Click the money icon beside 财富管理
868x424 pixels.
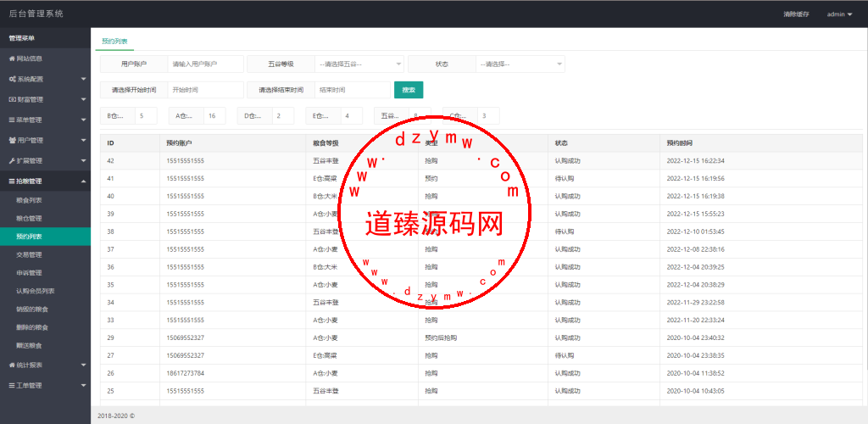[x=12, y=99]
